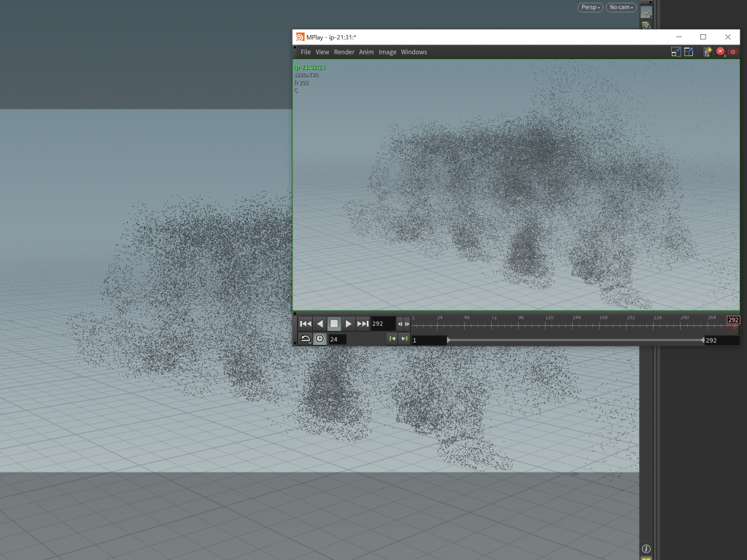Play the sequence backward in MPlay
This screenshot has height=560, width=747.
[320, 324]
